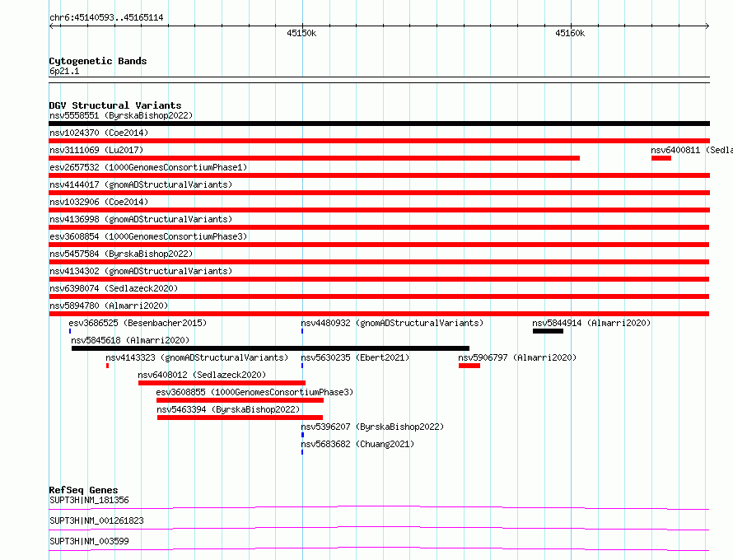733x560 pixels.
Task: Click nsv4136998 (gnomADStructuralVariants) label
Action: pos(141,219)
